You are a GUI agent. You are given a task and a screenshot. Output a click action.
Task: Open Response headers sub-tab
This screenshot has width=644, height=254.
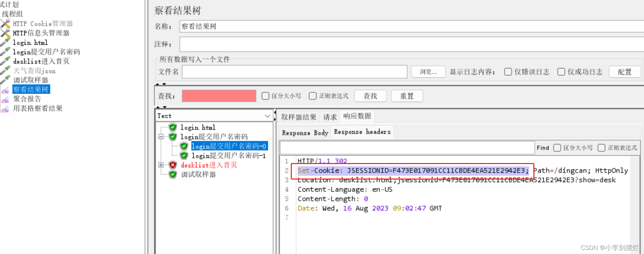(x=362, y=132)
